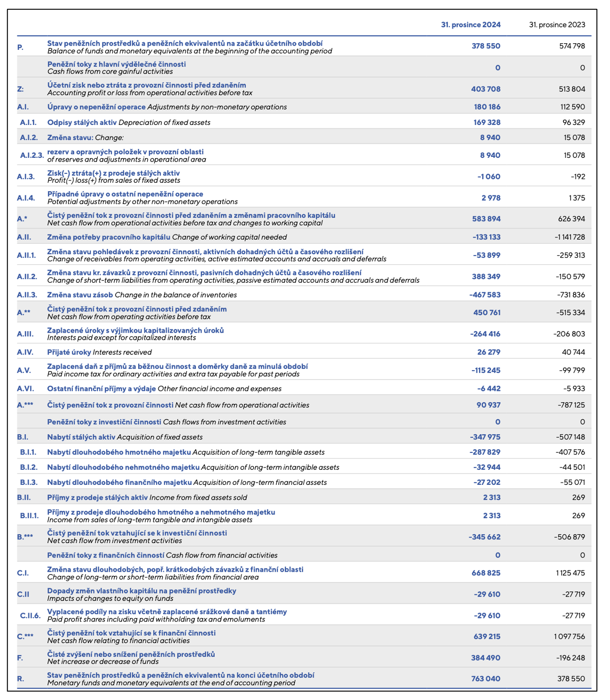Click row code A.I.1. for depreciation
Screen dimensions: 610x700
[28, 122]
